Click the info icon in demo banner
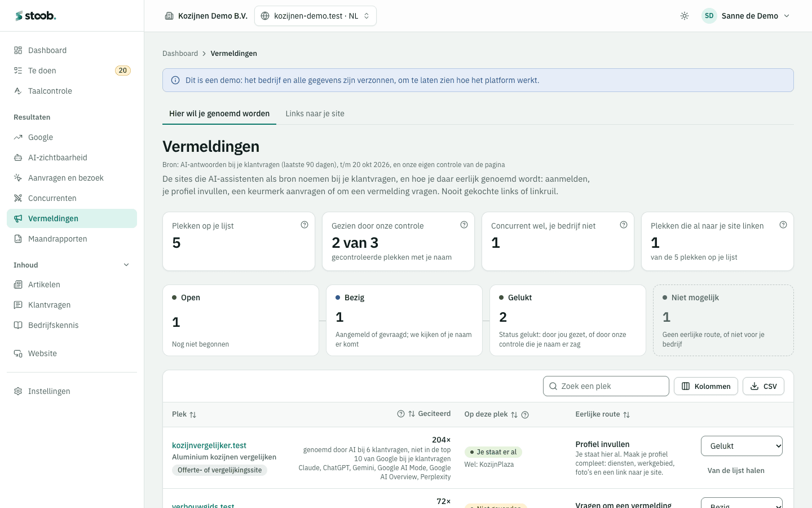The height and width of the screenshot is (508, 812). tap(175, 80)
